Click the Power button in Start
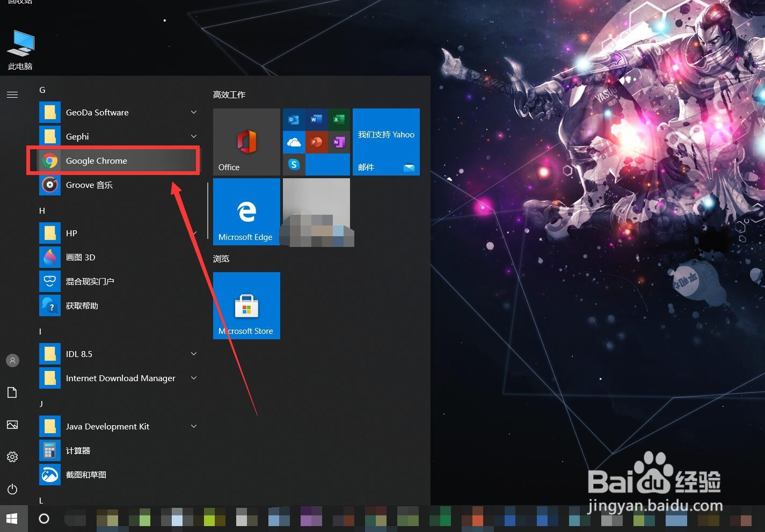765x532 pixels. pos(12,489)
